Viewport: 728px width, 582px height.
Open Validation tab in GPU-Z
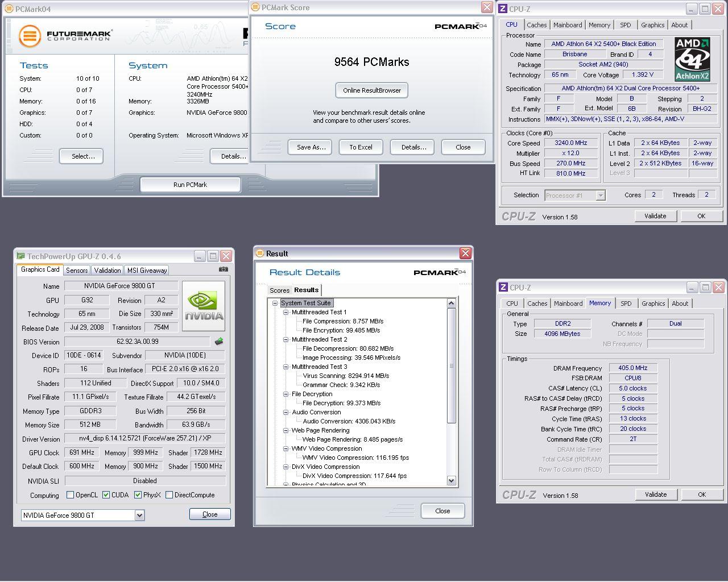click(107, 271)
